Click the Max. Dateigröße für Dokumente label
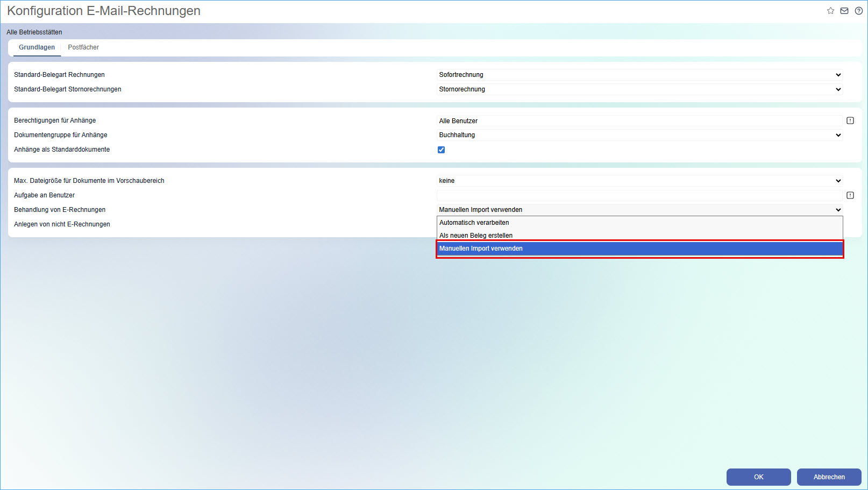868x490 pixels. (89, 181)
